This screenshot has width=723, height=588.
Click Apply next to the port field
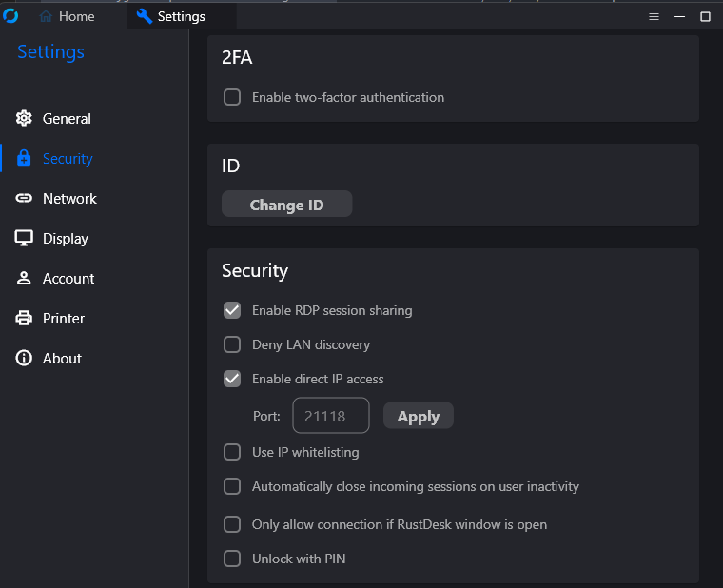coord(418,416)
